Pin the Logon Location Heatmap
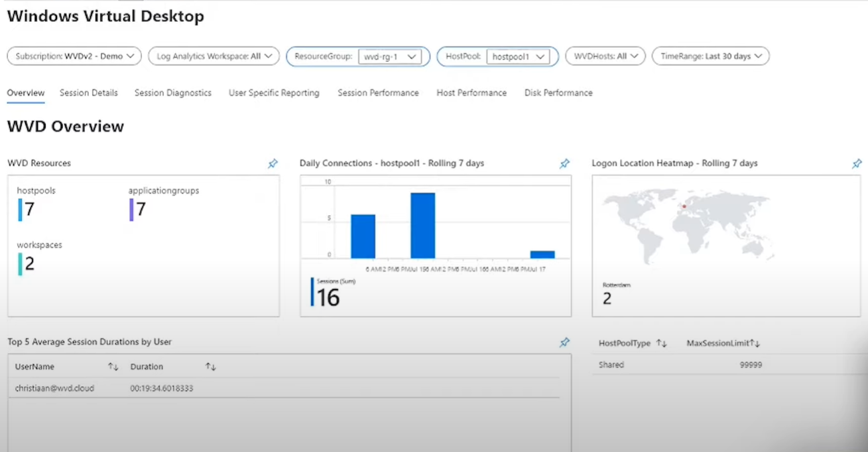Viewport: 868px width, 452px height. tap(857, 163)
